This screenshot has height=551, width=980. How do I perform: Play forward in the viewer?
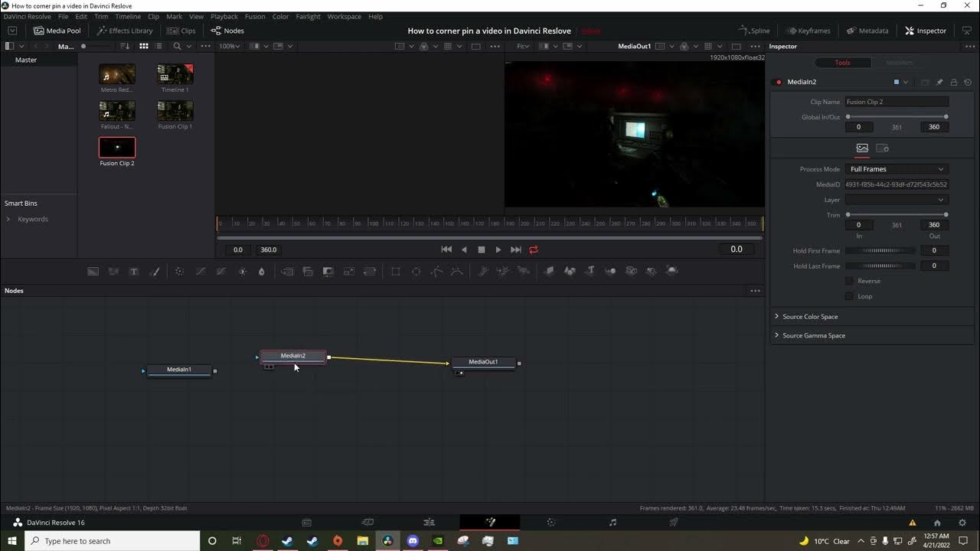(498, 249)
